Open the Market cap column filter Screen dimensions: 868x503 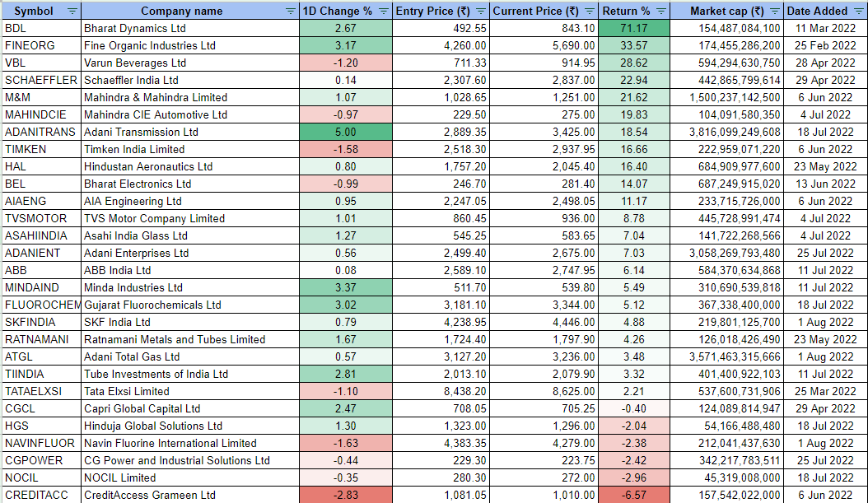pos(775,11)
